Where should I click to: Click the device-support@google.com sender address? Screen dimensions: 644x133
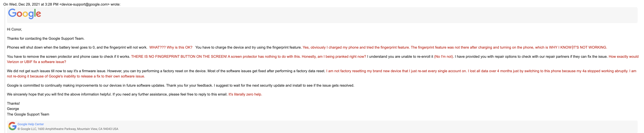click(x=85, y=4)
